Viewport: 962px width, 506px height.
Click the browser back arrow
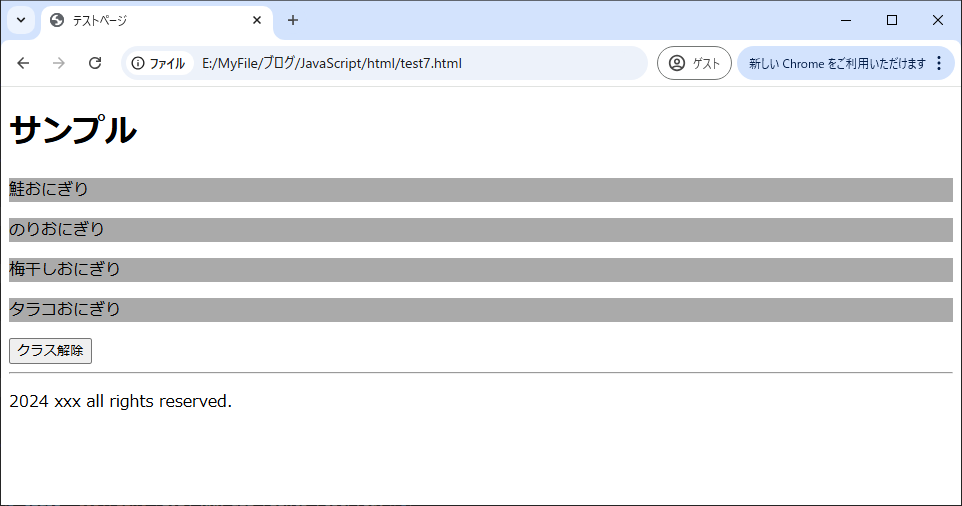(23, 63)
